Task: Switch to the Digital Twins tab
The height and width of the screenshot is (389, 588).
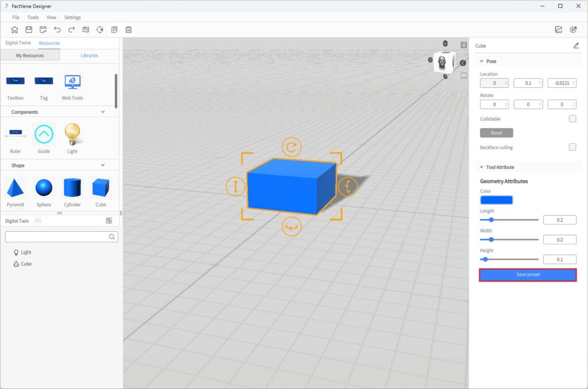Action: [x=17, y=43]
